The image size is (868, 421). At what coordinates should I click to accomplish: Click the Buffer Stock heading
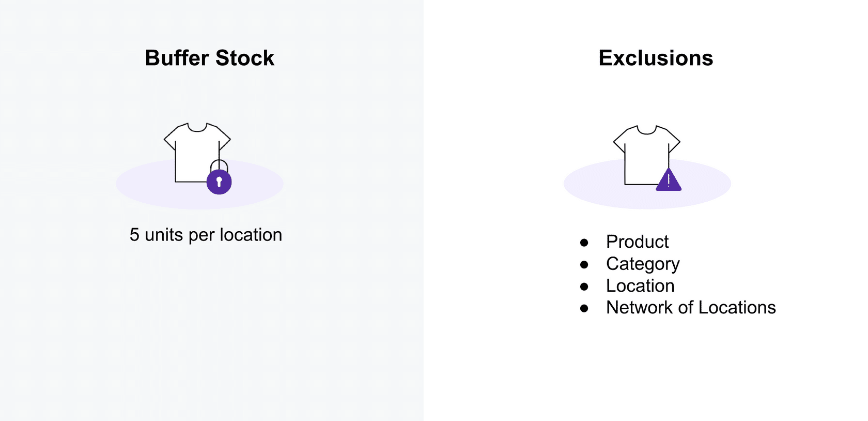click(209, 58)
